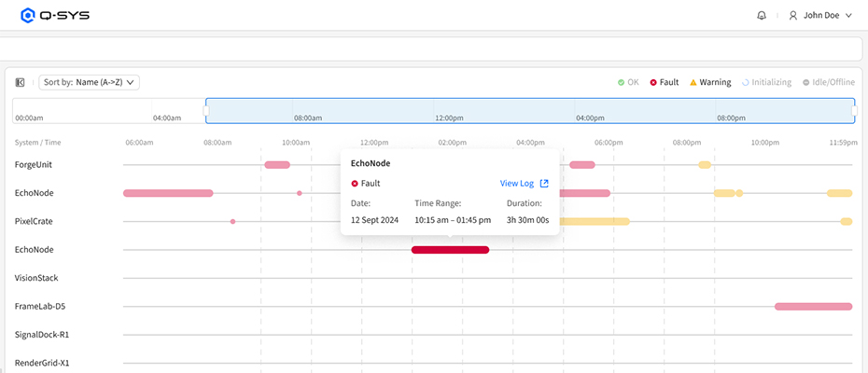Select the ForgeUnit system row label
The image size is (868, 373).
[x=34, y=165]
